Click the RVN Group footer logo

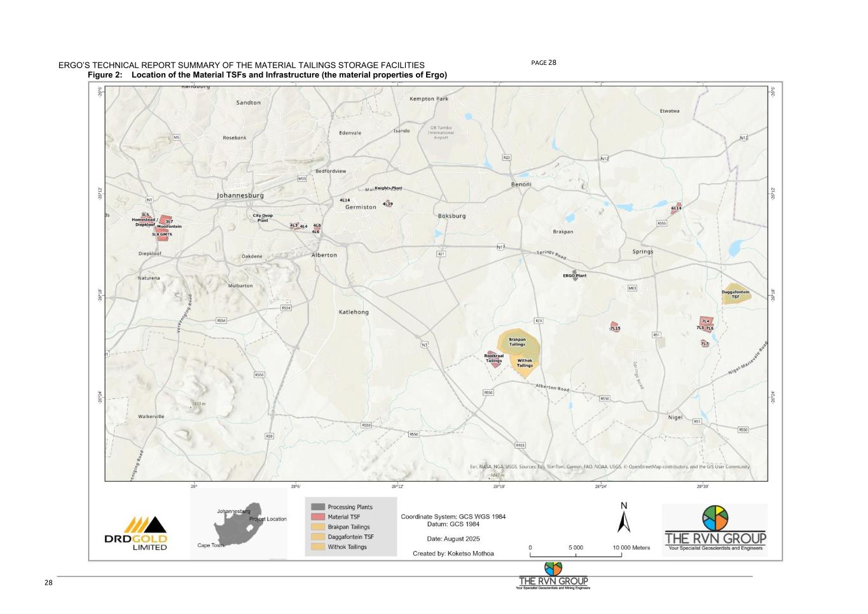click(553, 576)
